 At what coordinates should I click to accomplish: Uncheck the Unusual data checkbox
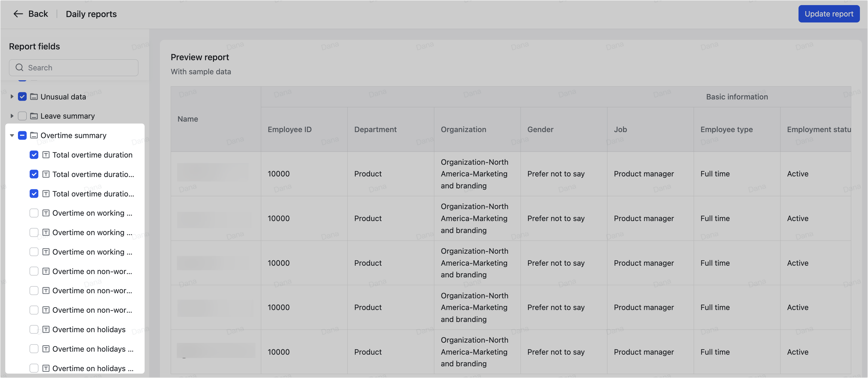tap(22, 97)
